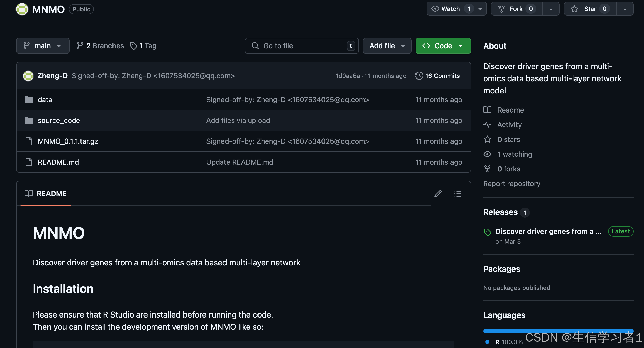This screenshot has width=644, height=348.
Task: Open the Add file dropdown
Action: point(387,46)
